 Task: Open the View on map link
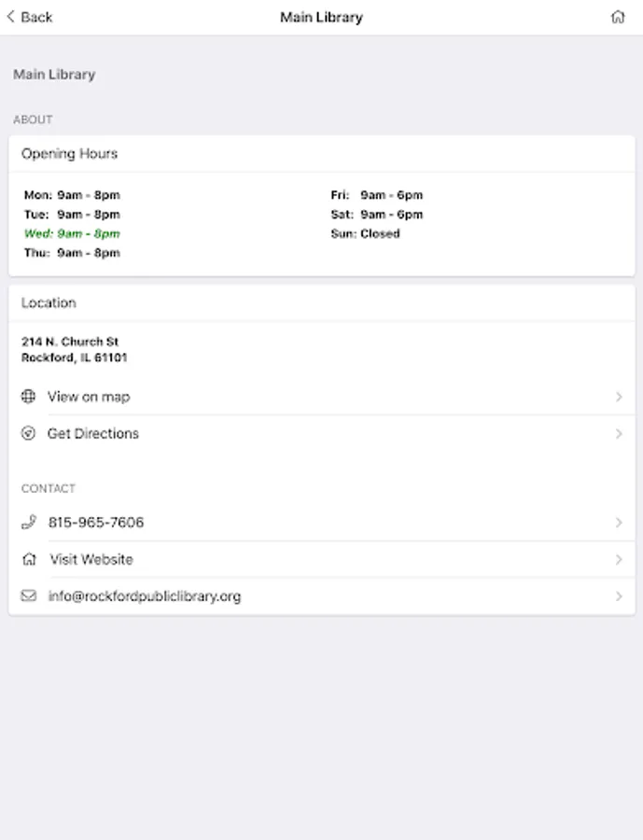coord(89,397)
